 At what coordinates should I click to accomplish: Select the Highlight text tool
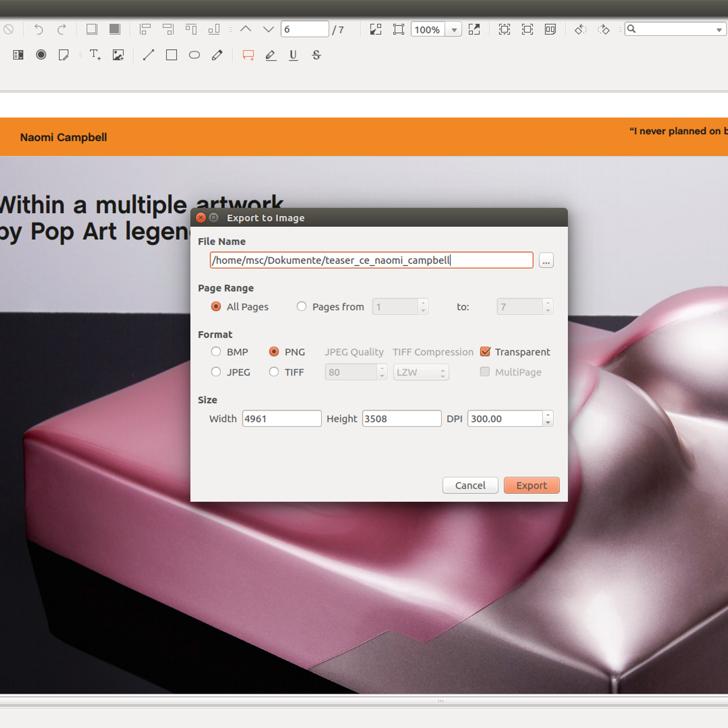[x=271, y=55]
